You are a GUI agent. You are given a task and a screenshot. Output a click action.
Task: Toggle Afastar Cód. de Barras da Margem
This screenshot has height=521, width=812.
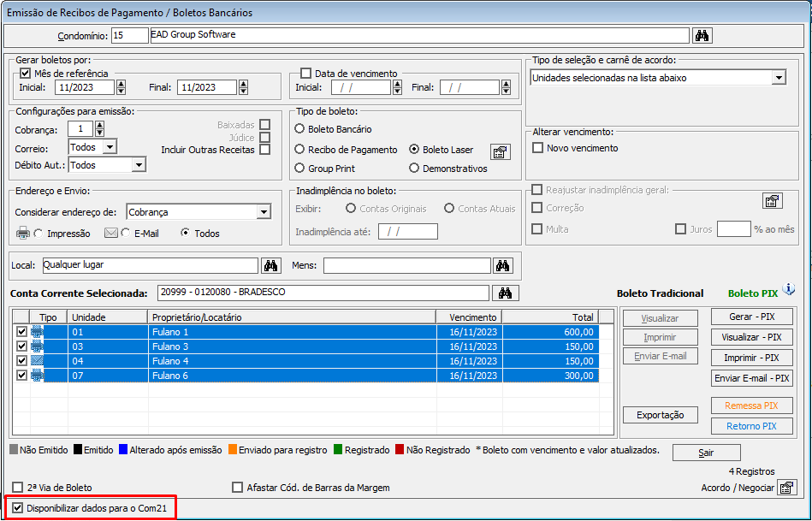click(237, 488)
